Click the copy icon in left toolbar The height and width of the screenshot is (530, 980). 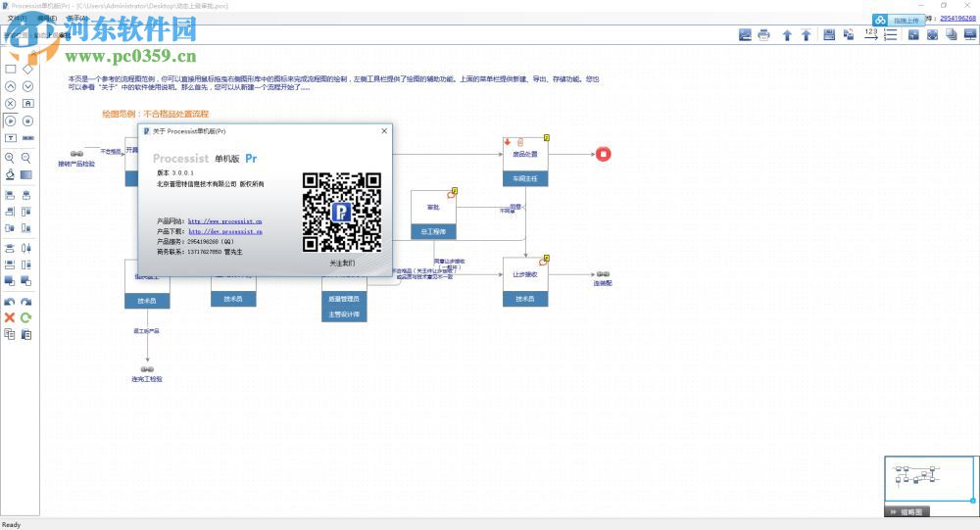10,334
